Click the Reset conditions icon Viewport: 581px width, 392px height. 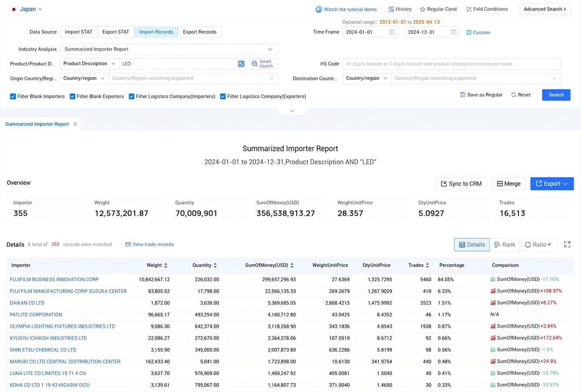pos(514,95)
